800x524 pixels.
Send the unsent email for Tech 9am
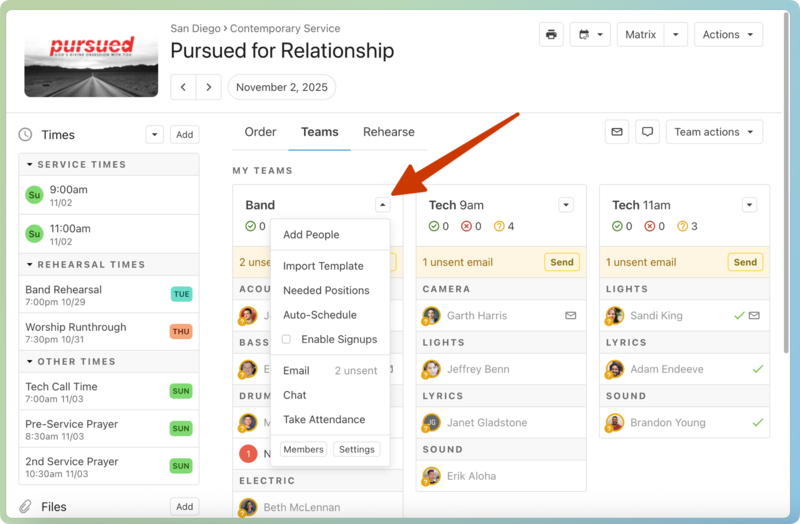click(x=562, y=262)
